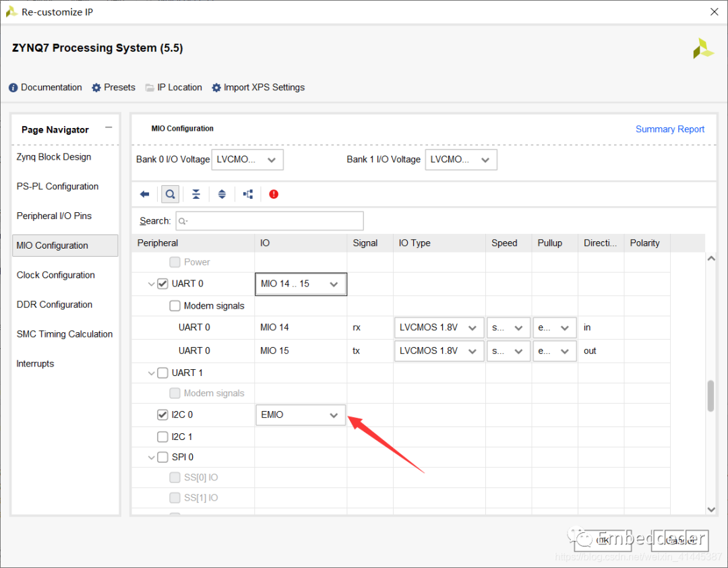Click Import XPS Settings
Screen dimensions: 728x568
258,88
